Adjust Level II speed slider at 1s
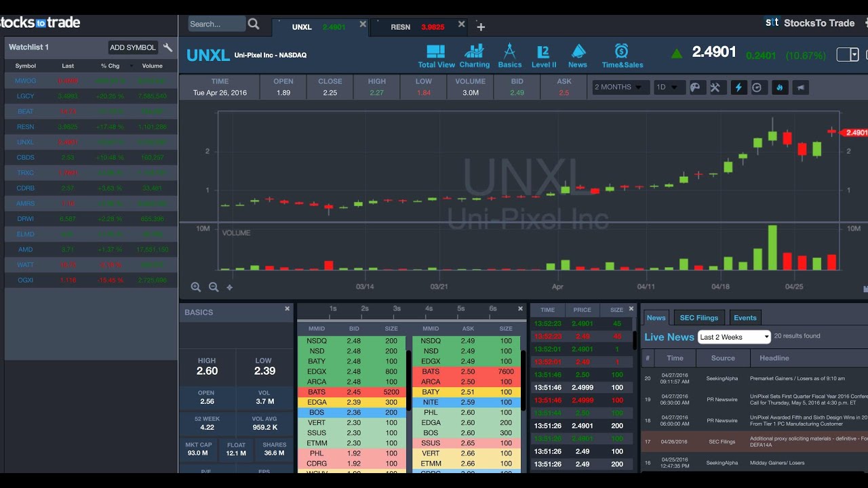Viewport: 868px width, 488px height. coord(333,310)
